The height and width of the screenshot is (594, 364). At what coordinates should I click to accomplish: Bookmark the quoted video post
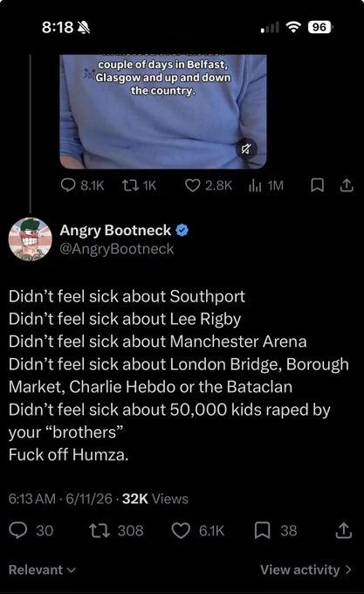coord(317,185)
